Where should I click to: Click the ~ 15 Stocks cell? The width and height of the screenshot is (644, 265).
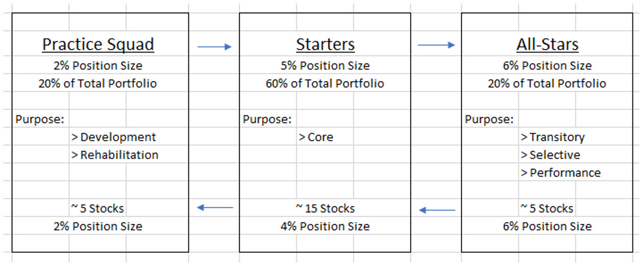coord(325,208)
